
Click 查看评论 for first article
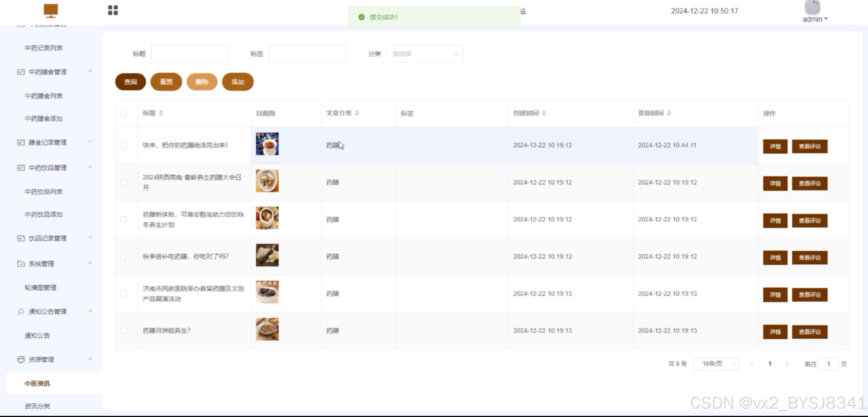point(809,147)
